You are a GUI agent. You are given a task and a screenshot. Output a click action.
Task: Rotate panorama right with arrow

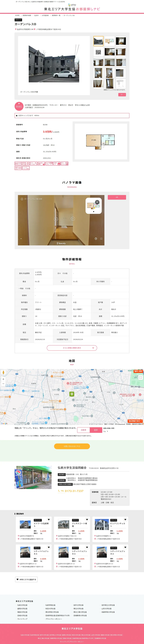tap(73, 219)
